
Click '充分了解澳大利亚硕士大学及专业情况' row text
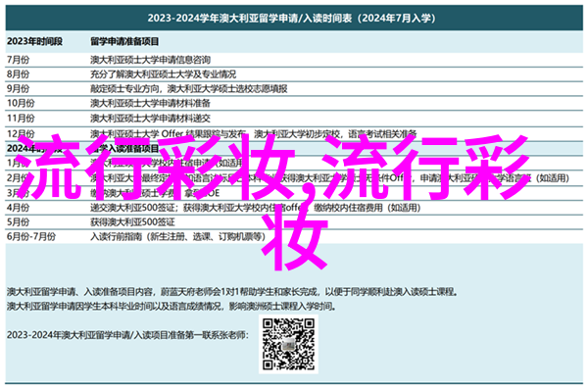click(x=163, y=74)
